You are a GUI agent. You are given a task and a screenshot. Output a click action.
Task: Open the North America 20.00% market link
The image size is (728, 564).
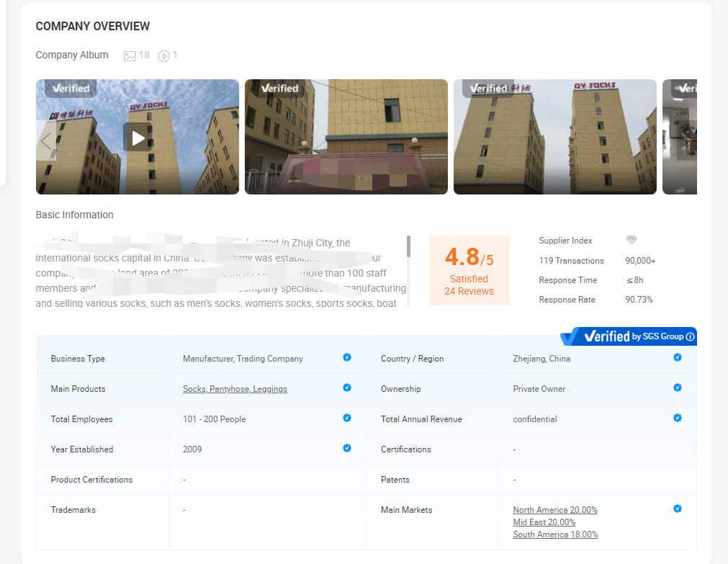tap(554, 510)
